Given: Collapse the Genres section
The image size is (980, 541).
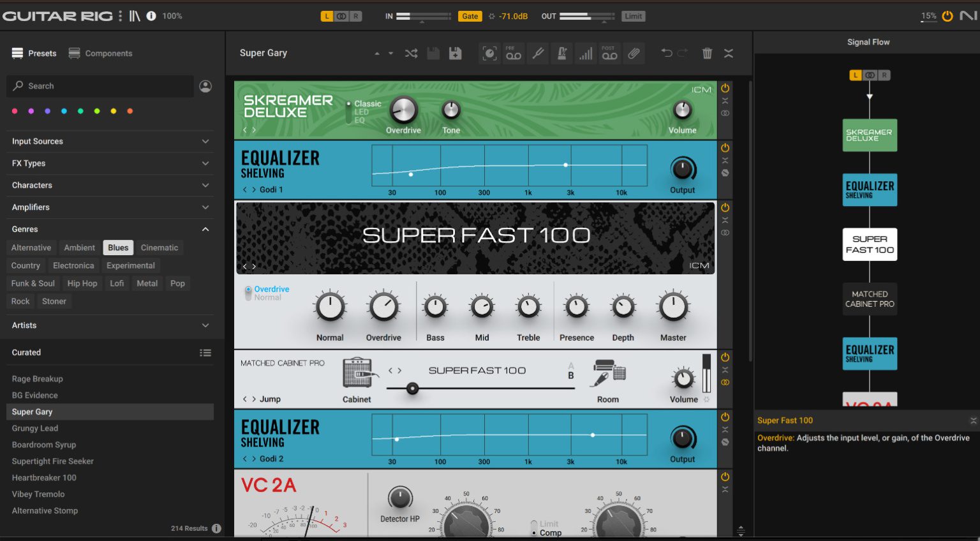Looking at the screenshot, I should point(205,228).
